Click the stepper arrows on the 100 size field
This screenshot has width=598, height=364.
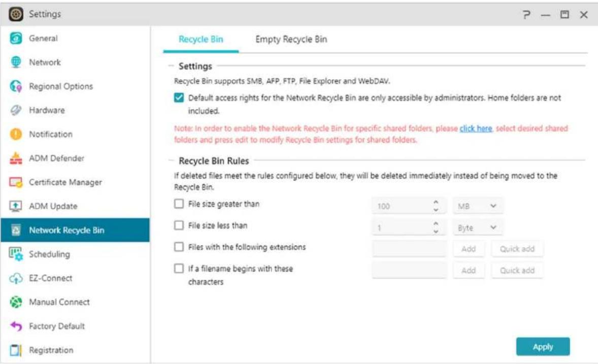pyautogui.click(x=435, y=206)
